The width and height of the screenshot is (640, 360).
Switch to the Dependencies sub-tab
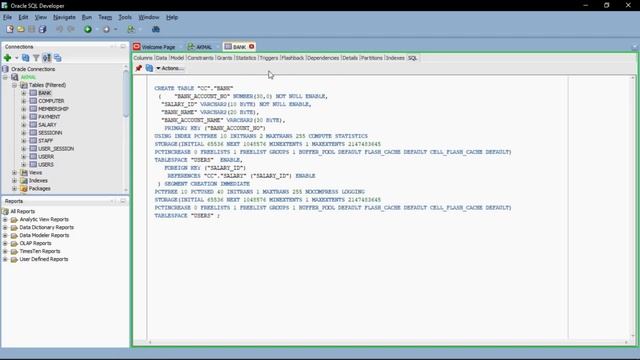323,58
